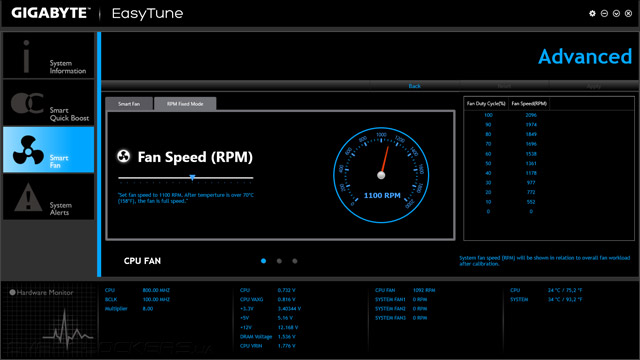Click the 34 °C / 93,2 °F system temperature
This screenshot has height=360, width=640.
(565, 299)
